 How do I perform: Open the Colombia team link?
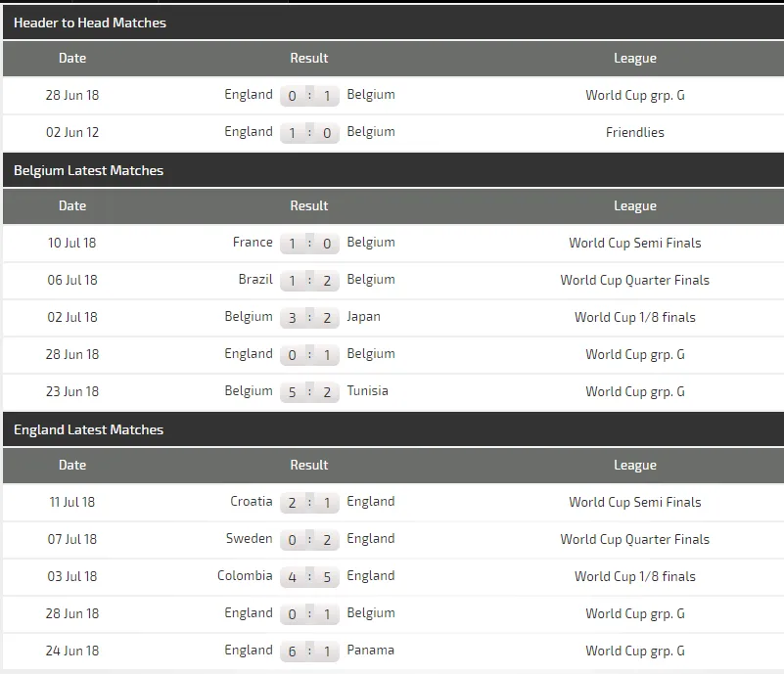245,576
